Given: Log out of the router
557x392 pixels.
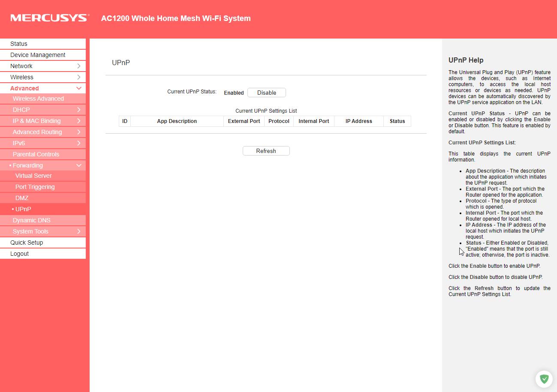Looking at the screenshot, I should 20,254.
